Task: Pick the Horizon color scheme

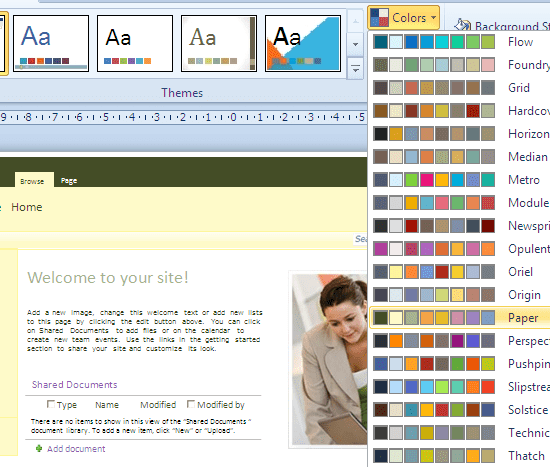Action: click(x=460, y=134)
